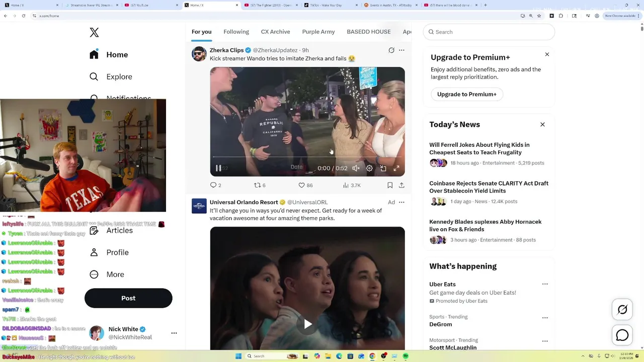Viewport: 644px width, 362px height.
Task: Like the Zerka Clips post
Action: click(x=305, y=185)
